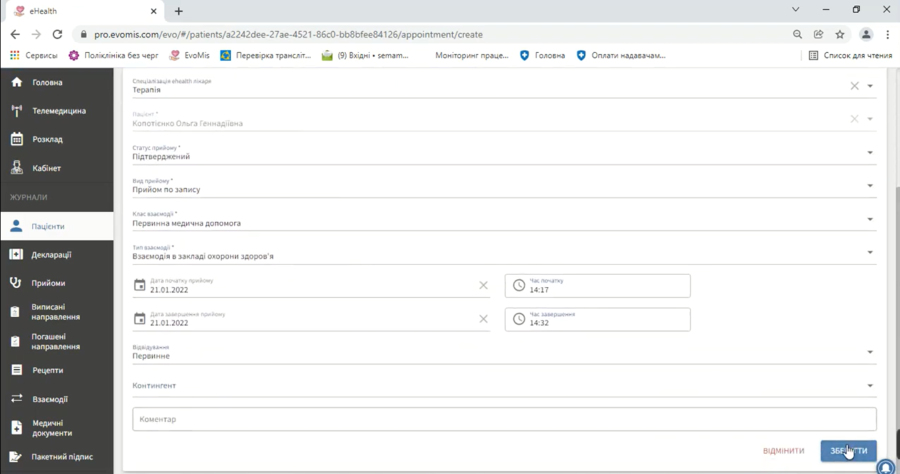Viewport: 900px width, 474px height.
Task: Clear the Терапія specialization field
Action: point(854,86)
